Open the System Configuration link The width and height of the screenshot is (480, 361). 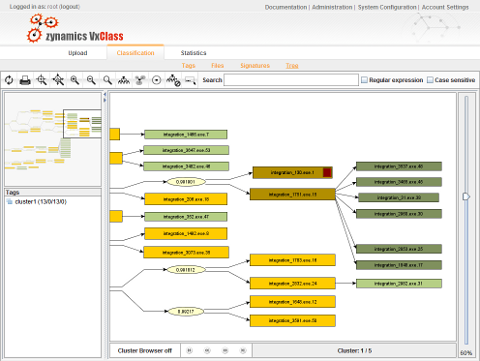point(387,7)
